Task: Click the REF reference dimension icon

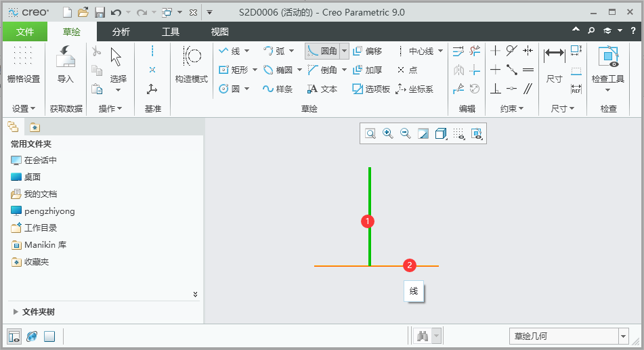Action: (x=576, y=89)
